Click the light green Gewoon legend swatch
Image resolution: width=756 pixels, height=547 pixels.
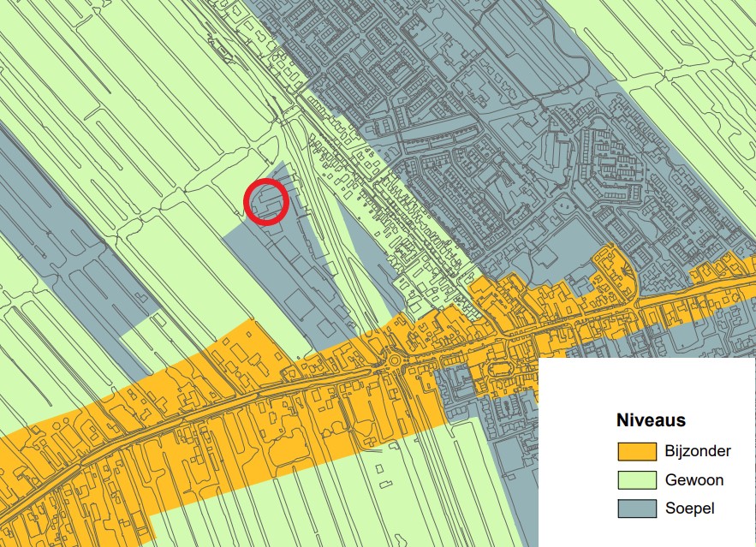tap(637, 480)
